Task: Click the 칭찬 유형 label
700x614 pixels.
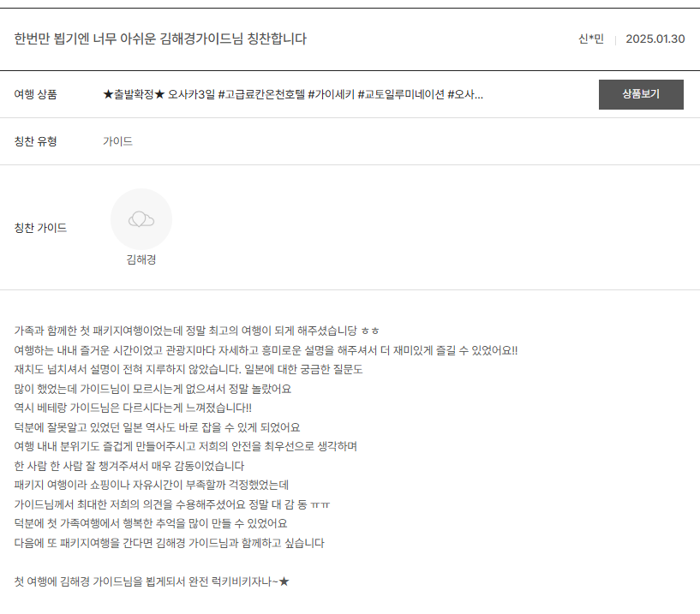Action: (36, 141)
